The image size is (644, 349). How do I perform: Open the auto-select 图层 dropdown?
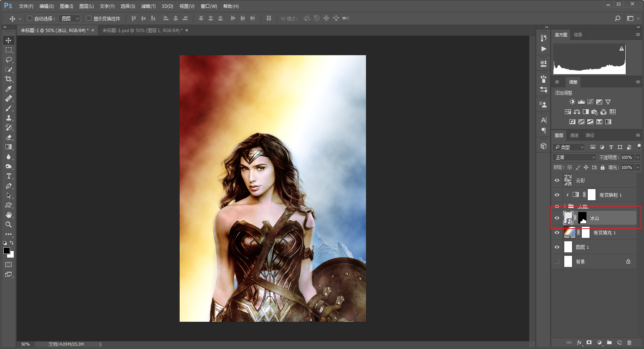70,18
